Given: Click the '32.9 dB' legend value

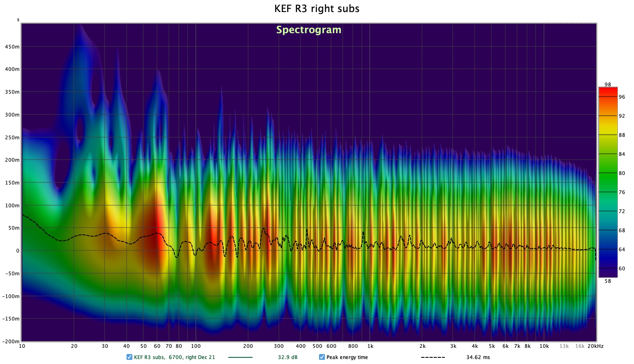Looking at the screenshot, I should [x=288, y=357].
